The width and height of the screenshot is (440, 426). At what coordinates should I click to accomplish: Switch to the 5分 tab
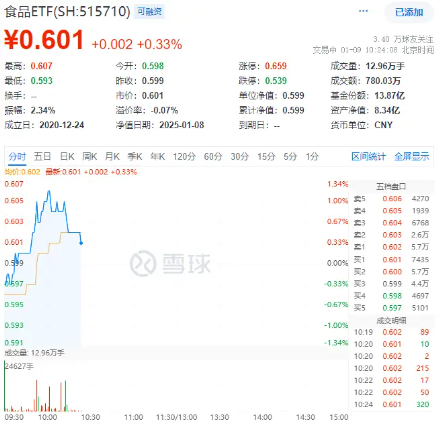coord(290,156)
